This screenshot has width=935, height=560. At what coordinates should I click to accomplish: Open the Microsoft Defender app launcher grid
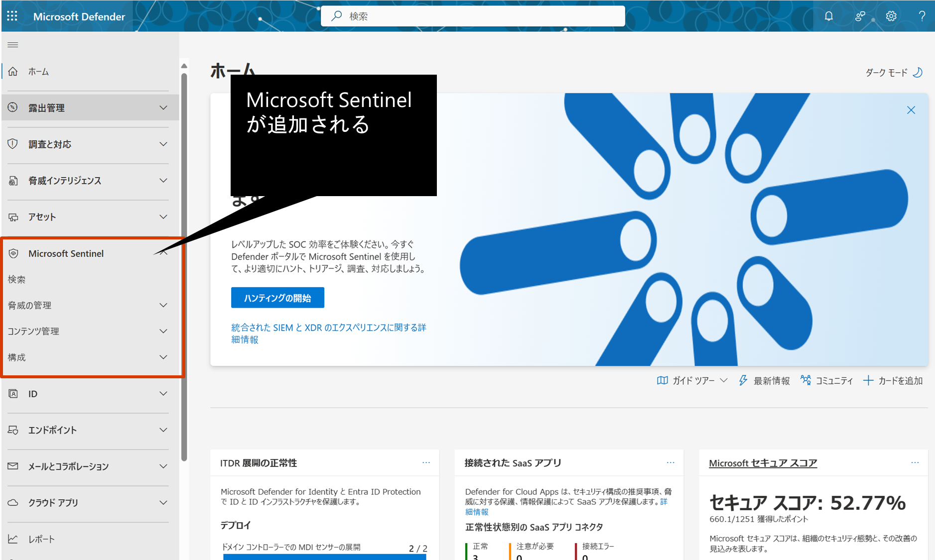coord(12,15)
